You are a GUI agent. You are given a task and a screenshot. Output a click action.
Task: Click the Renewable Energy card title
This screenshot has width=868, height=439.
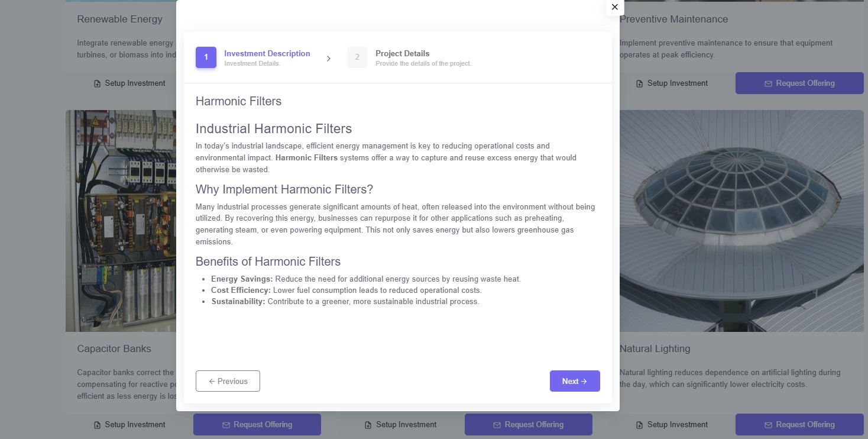click(119, 19)
